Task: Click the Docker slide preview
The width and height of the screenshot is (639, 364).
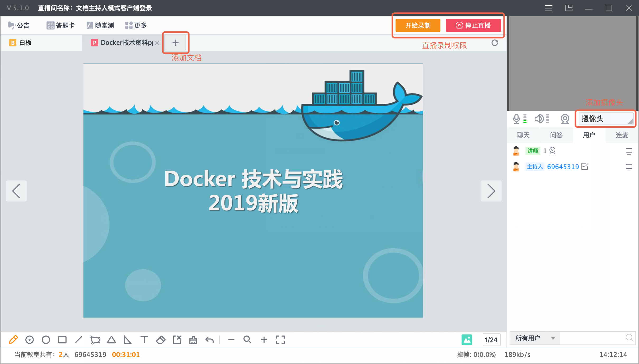Action: (x=253, y=190)
